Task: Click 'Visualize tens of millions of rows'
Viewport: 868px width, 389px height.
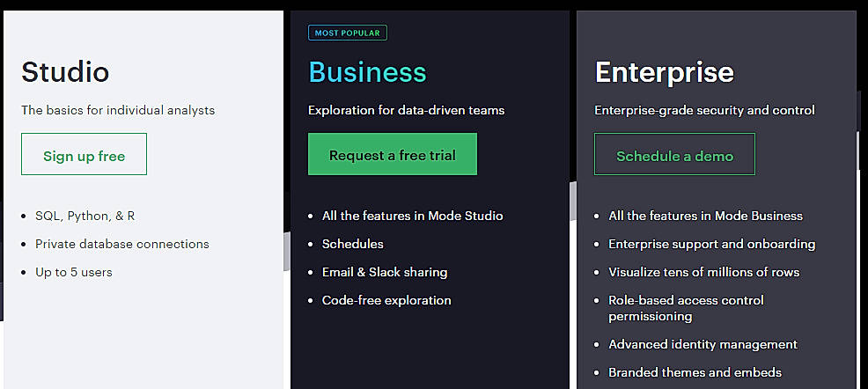Action: [704, 272]
